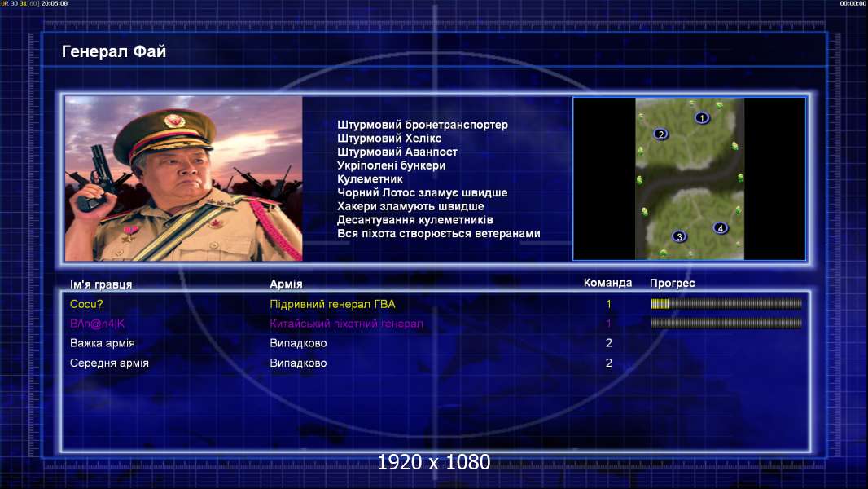868x489 pixels.
Task: Click the Cocu? loading progress bar
Action: [726, 303]
